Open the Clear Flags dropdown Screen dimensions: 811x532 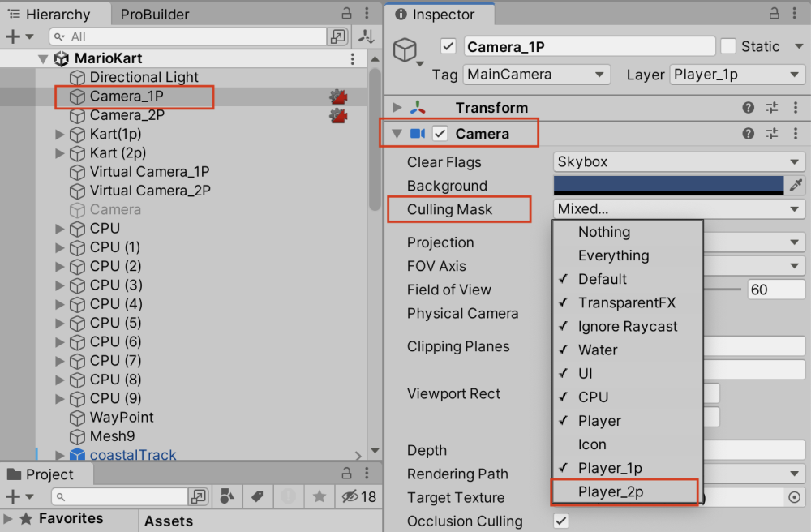pyautogui.click(x=679, y=161)
